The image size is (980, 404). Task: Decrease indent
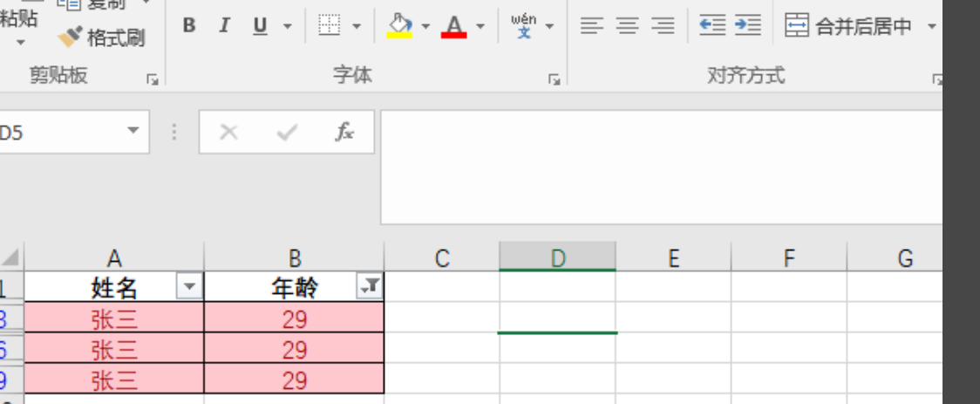(712, 25)
